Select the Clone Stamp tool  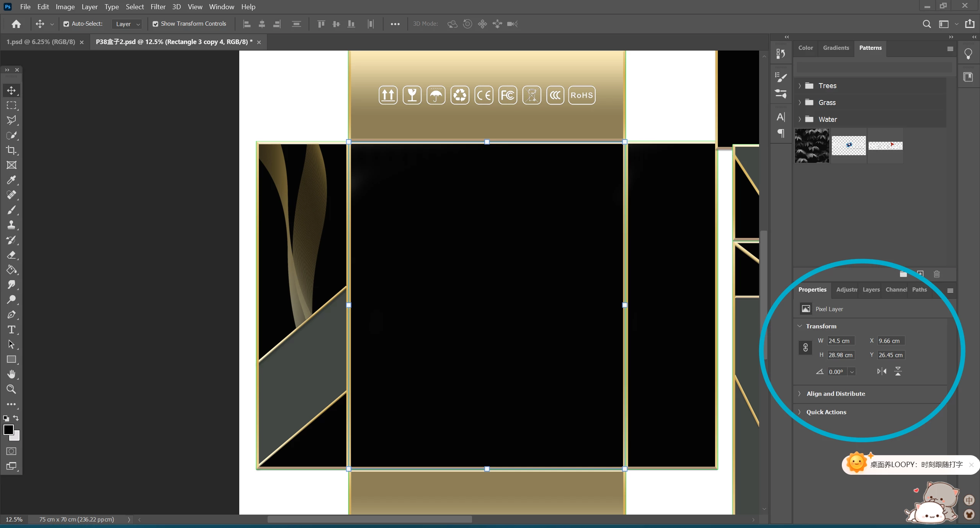tap(11, 225)
